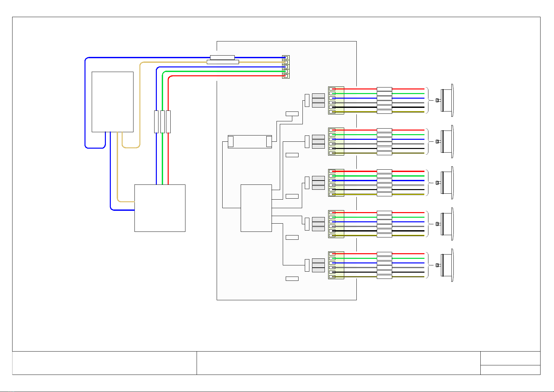Select the middle gauge of the five
The height and width of the screenshot is (392, 554).
tap(445, 183)
